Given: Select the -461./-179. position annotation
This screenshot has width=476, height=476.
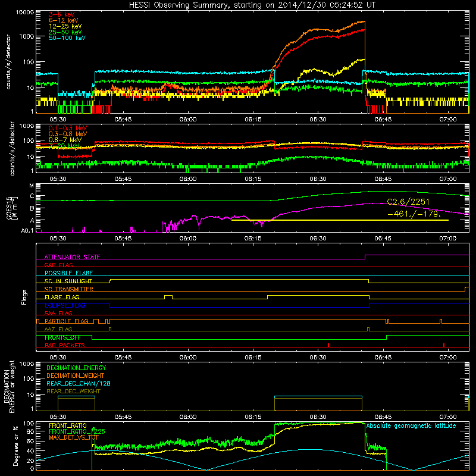Looking at the screenshot, I should coord(414,214).
